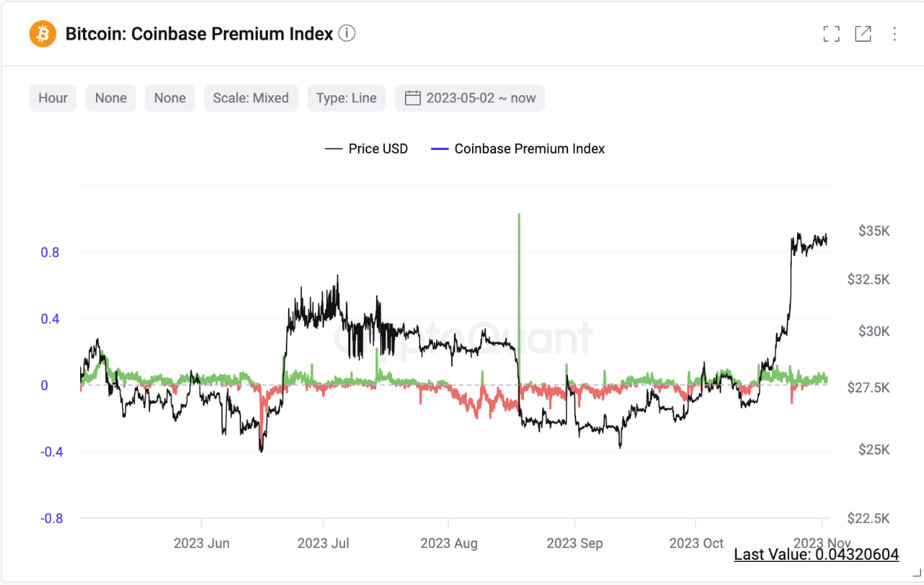The image size is (924, 585).
Task: Open the first None selector
Action: [x=110, y=98]
